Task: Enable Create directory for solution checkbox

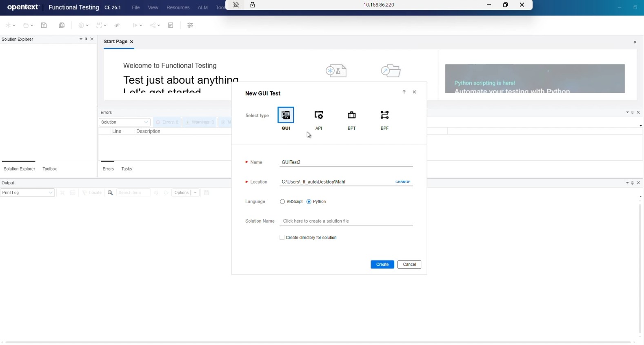Action: click(282, 238)
